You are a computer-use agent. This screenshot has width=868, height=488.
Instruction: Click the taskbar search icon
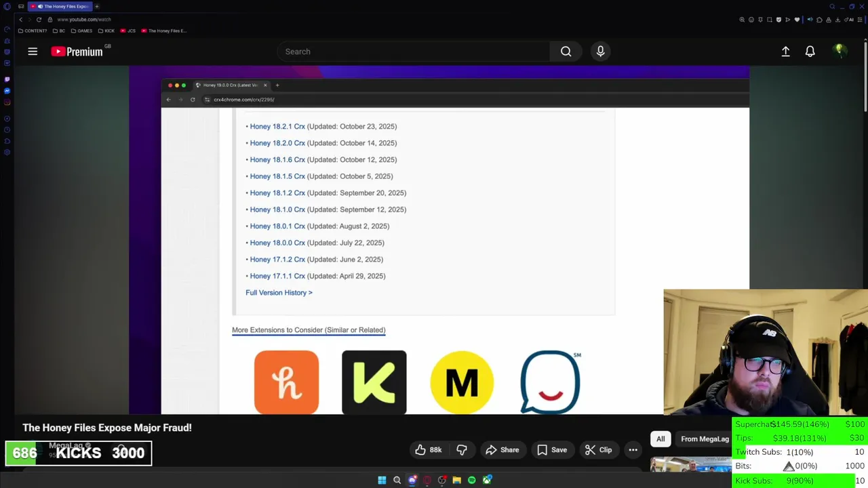coord(397,480)
